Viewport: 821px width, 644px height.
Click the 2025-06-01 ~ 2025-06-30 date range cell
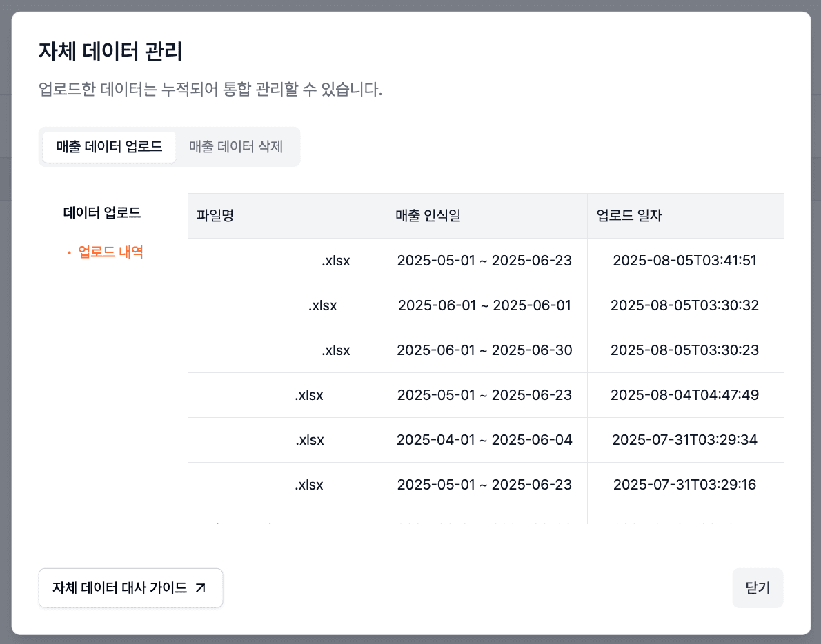pyautogui.click(x=484, y=350)
